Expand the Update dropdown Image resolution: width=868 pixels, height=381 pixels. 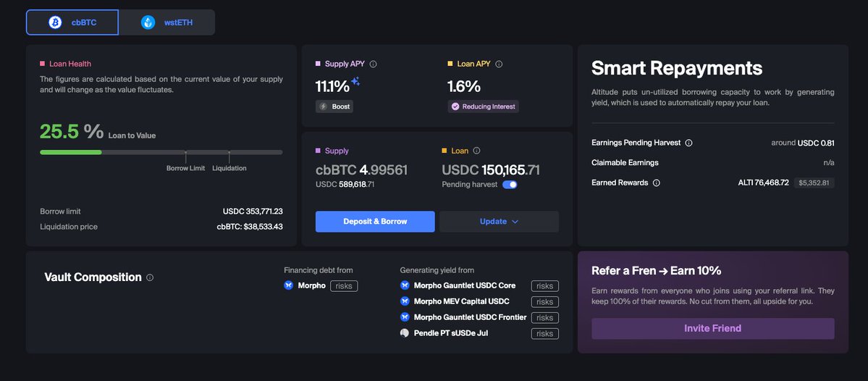click(x=499, y=222)
